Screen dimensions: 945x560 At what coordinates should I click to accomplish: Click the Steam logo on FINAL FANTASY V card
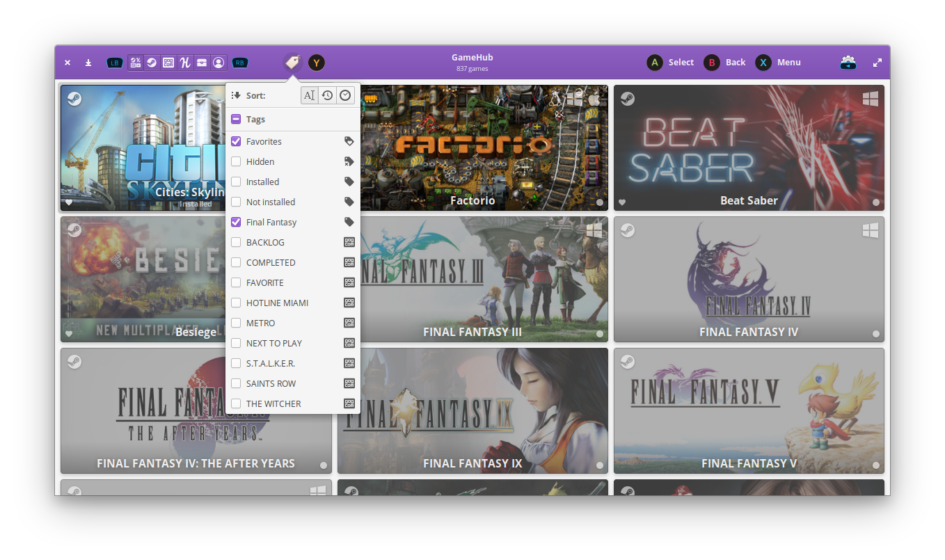tap(628, 362)
